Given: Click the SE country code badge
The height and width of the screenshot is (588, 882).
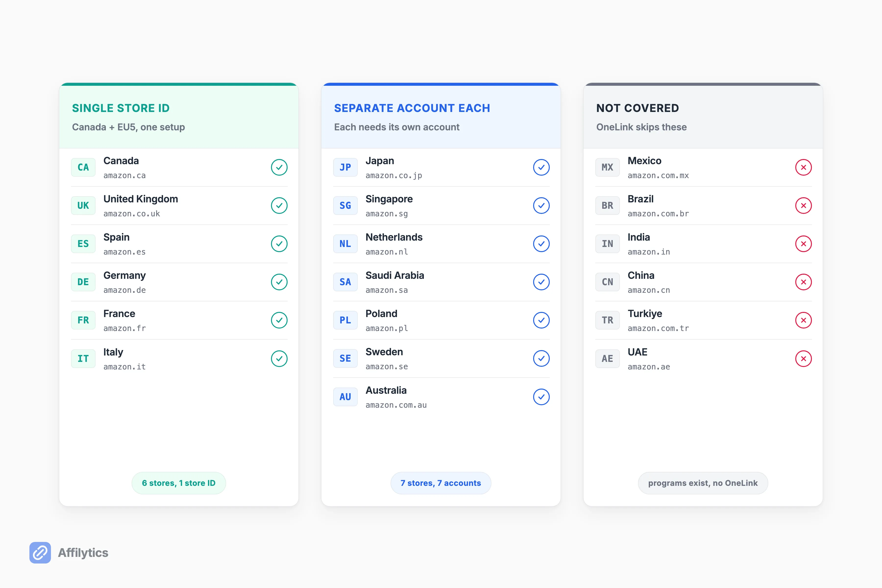Looking at the screenshot, I should coord(345,358).
